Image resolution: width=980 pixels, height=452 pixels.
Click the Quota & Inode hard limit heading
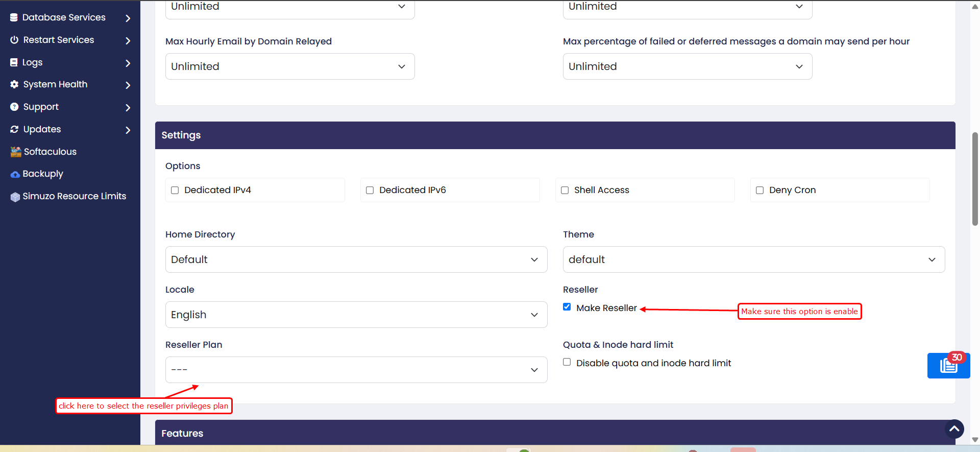coord(618,345)
